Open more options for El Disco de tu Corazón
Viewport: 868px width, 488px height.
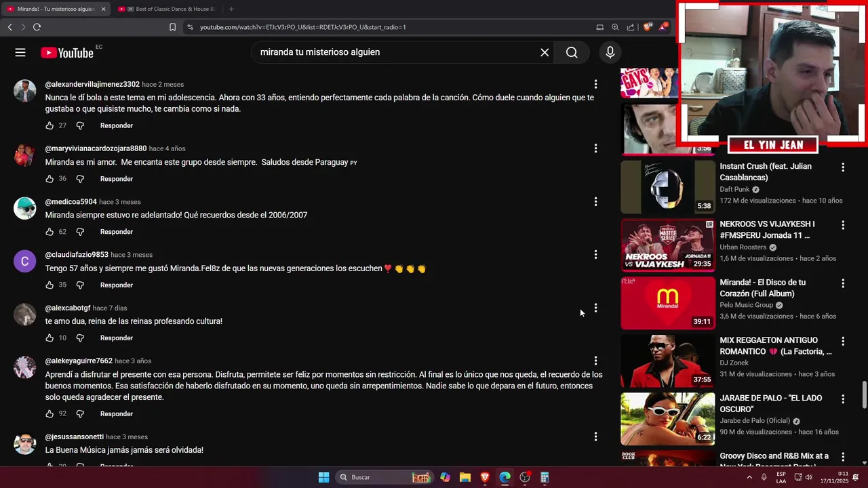pyautogui.click(x=843, y=283)
